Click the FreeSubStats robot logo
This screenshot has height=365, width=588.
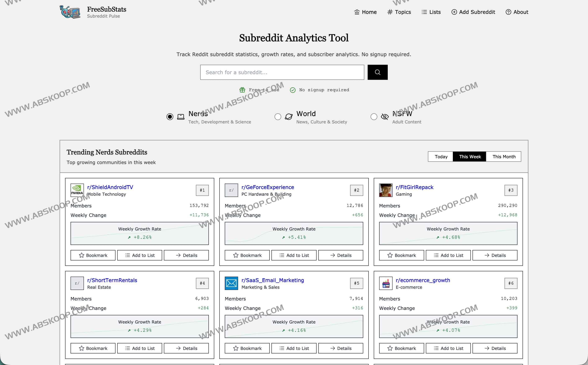70,12
